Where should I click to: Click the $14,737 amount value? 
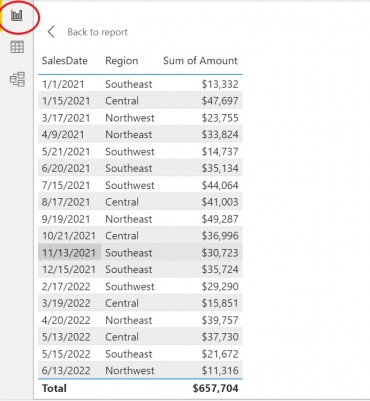tap(220, 152)
